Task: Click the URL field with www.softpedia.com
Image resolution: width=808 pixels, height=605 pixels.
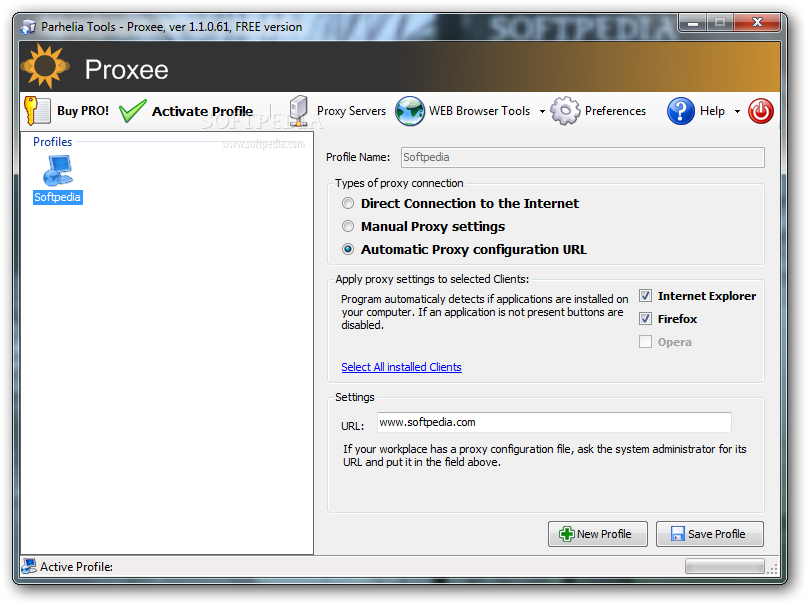Action: point(554,423)
